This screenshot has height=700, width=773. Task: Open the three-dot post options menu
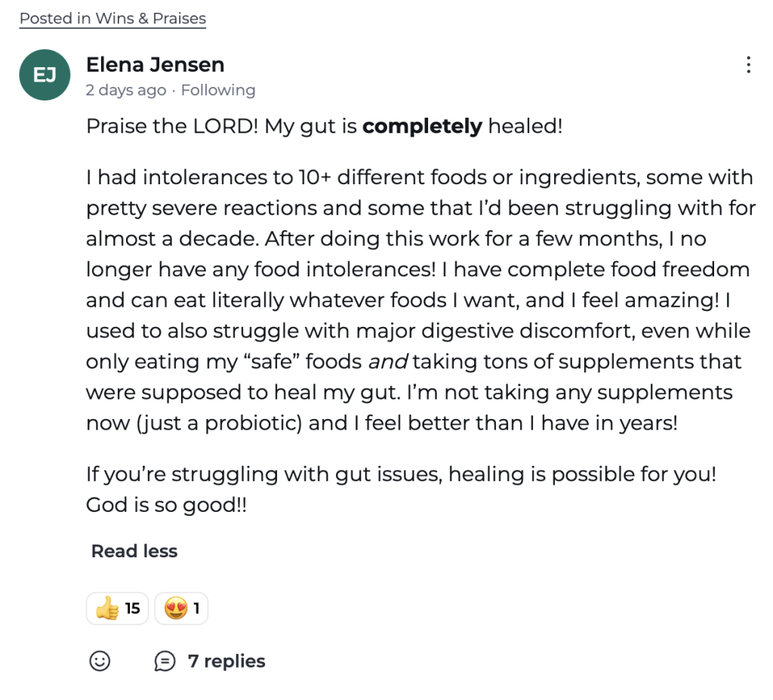(748, 65)
